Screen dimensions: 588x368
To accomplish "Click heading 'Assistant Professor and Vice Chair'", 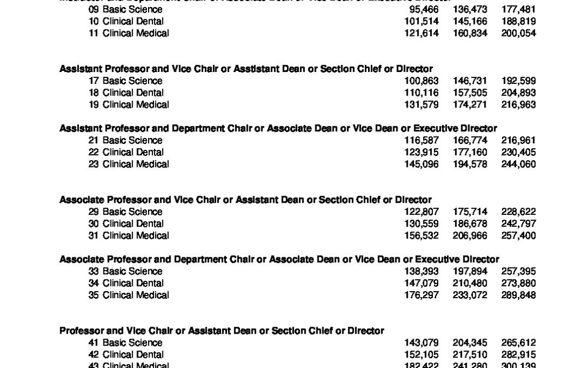I will click(x=246, y=69).
